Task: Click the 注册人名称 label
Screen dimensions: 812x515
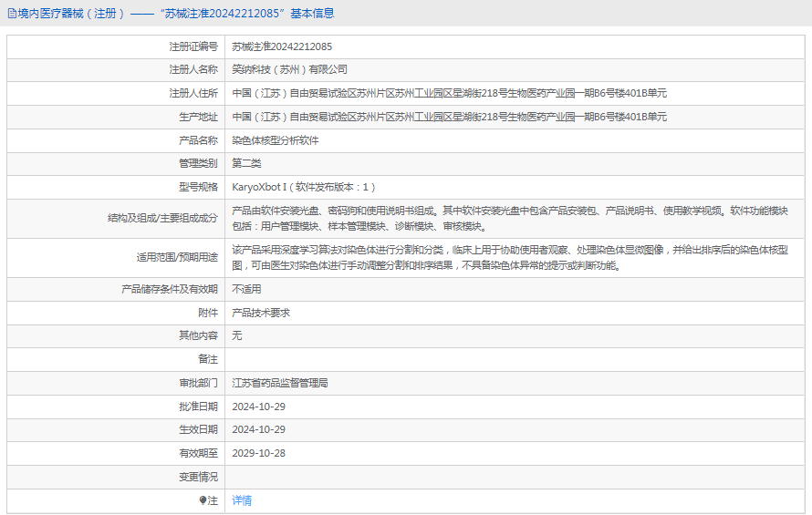Action: 193,69
